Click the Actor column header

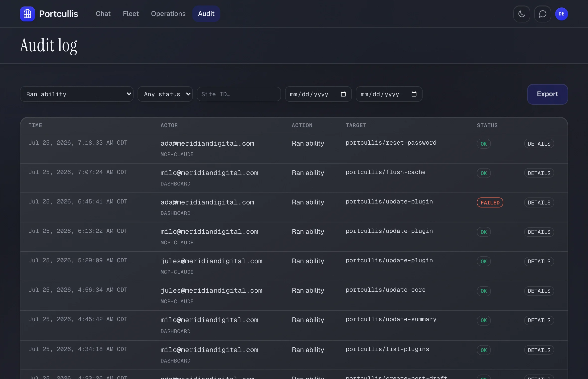169,125
